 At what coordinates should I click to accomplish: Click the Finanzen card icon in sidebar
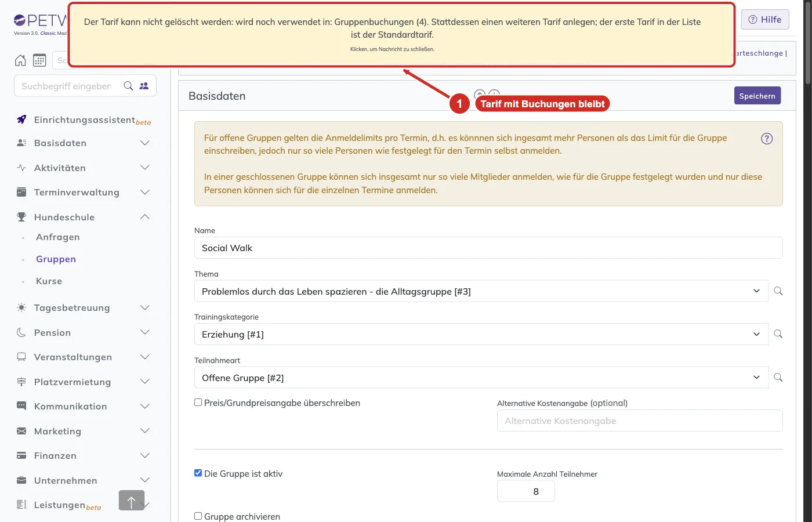coord(21,455)
